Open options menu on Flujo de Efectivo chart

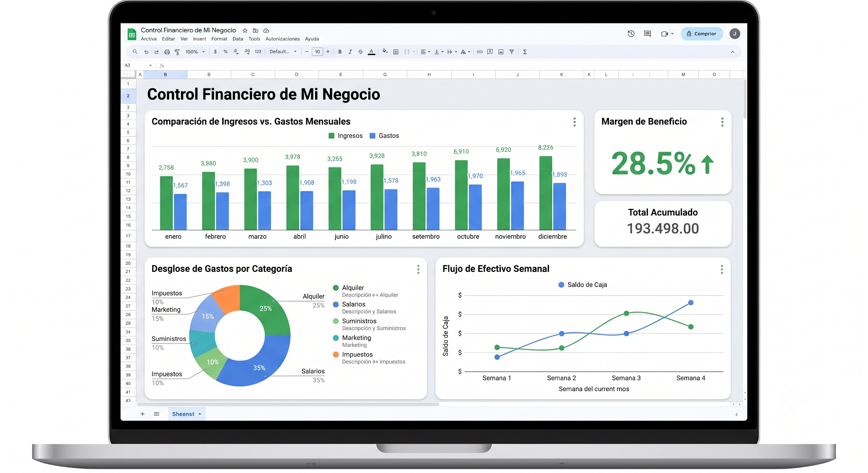pyautogui.click(x=722, y=269)
